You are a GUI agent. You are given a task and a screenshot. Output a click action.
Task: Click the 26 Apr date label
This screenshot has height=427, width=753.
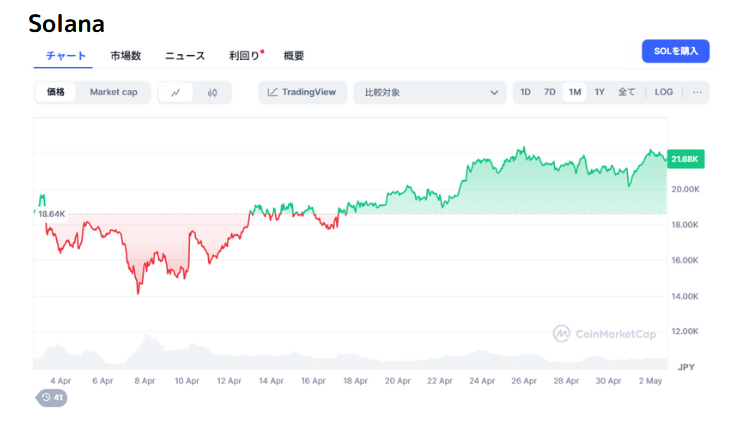click(524, 381)
